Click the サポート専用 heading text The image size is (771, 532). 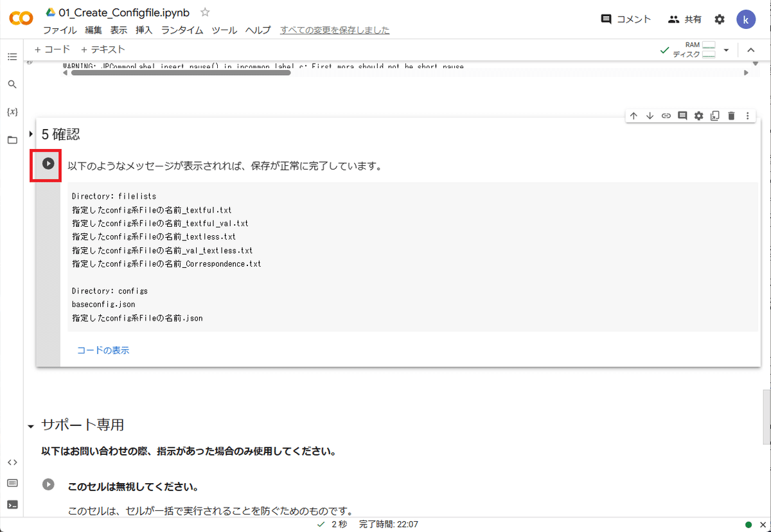point(83,425)
